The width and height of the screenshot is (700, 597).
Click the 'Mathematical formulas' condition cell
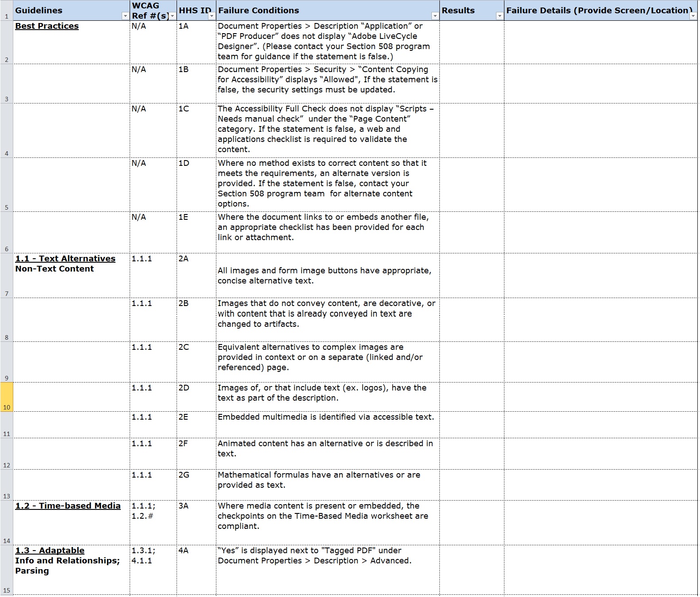328,485
